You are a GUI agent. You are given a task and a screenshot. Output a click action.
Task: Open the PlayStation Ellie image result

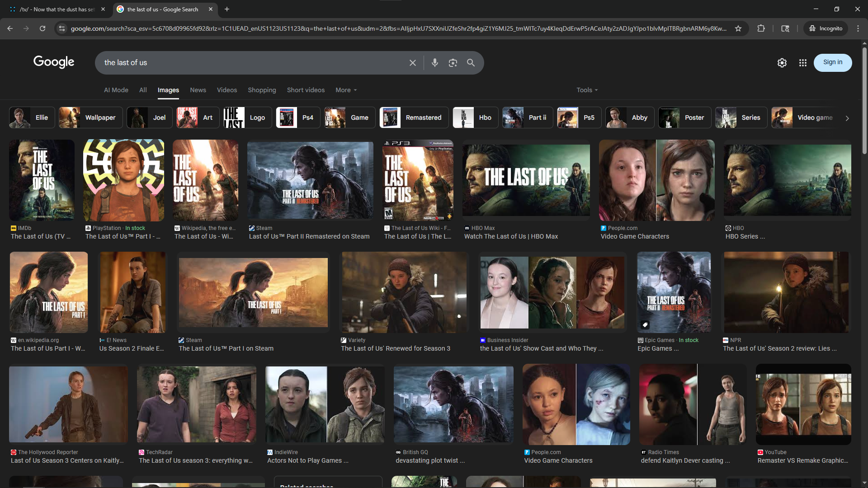(123, 180)
